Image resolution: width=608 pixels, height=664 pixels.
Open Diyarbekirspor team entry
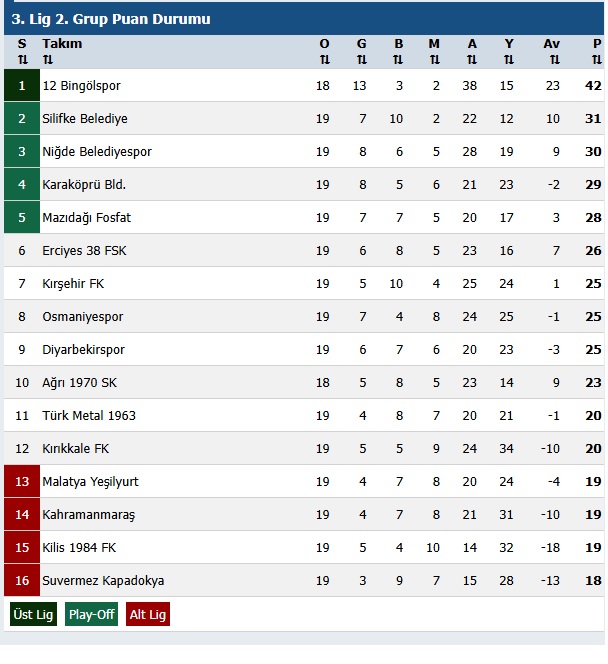[x=83, y=350]
